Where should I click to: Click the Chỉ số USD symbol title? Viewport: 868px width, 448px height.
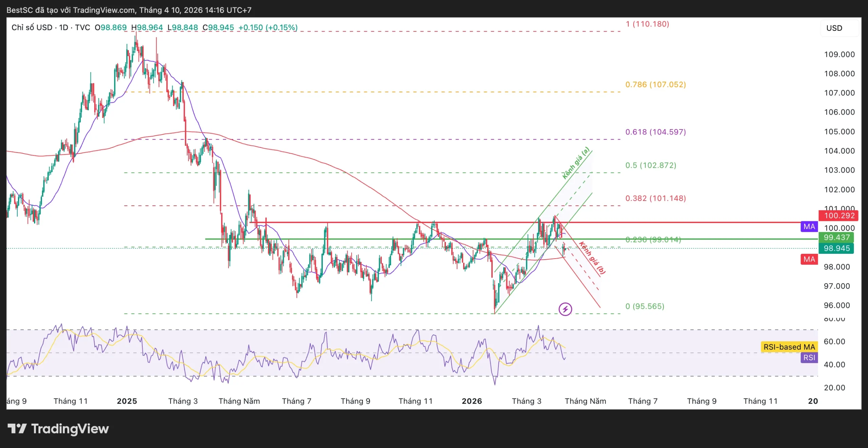(32, 27)
